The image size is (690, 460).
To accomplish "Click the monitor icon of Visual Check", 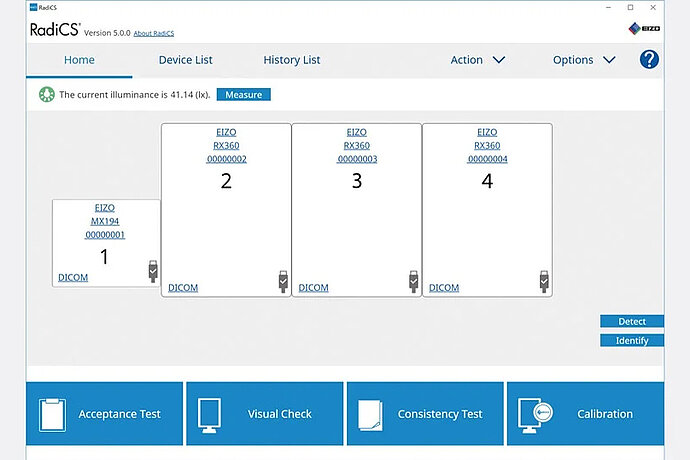I will pyautogui.click(x=209, y=415).
